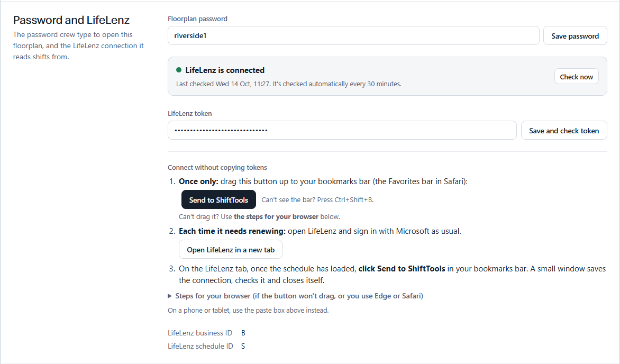The width and height of the screenshot is (620, 364).
Task: Click the "Last checked Wed 14 Oct, 11:27" text
Action: [223, 84]
